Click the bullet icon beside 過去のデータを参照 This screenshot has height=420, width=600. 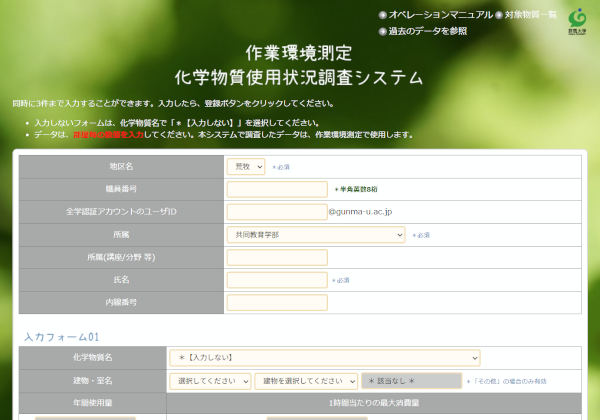(383, 32)
